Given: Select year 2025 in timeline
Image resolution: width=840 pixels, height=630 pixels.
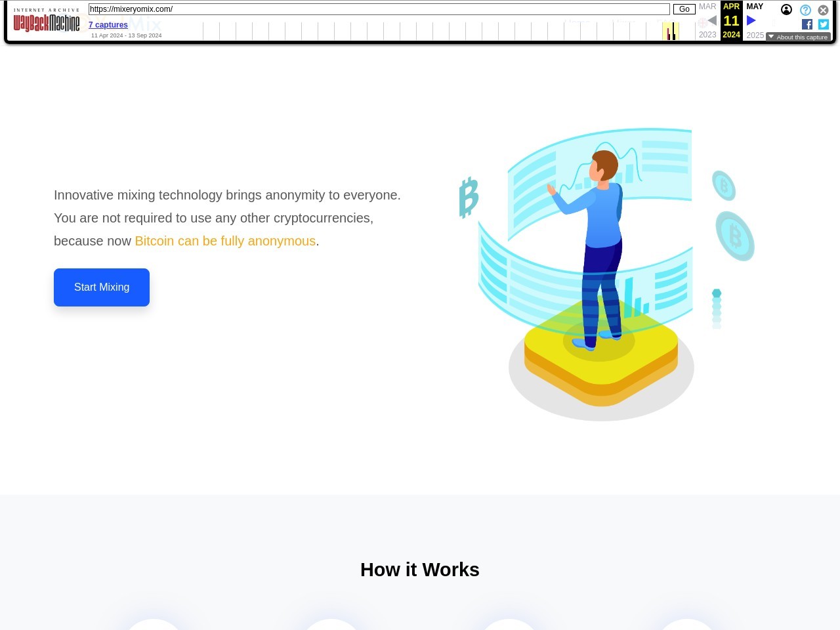Looking at the screenshot, I should pos(755,35).
